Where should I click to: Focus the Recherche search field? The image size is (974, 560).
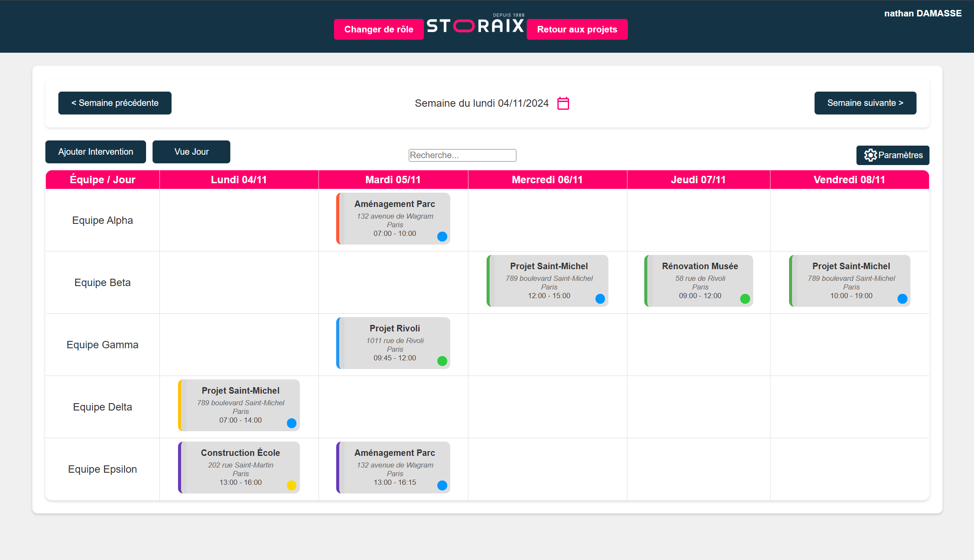click(x=462, y=155)
